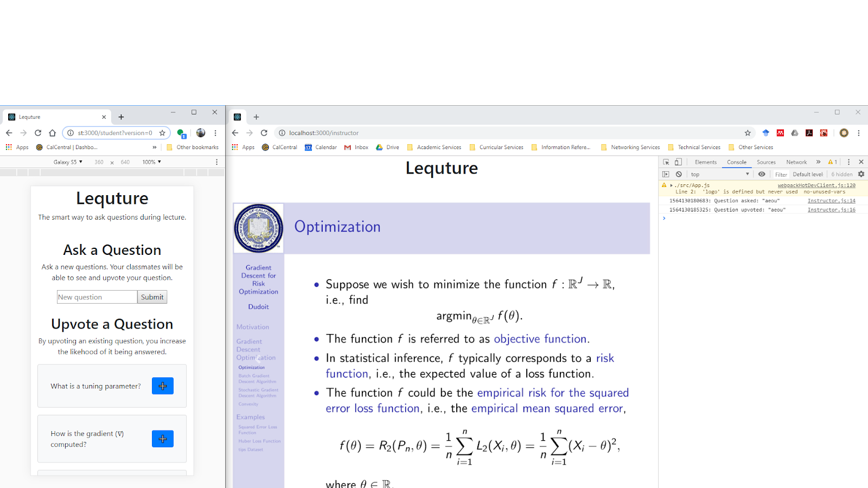Switch to the Sources tab
The height and width of the screenshot is (488, 868).
point(766,162)
